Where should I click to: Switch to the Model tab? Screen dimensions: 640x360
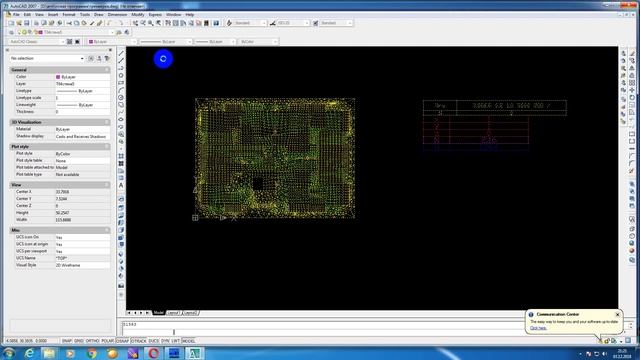(158, 313)
